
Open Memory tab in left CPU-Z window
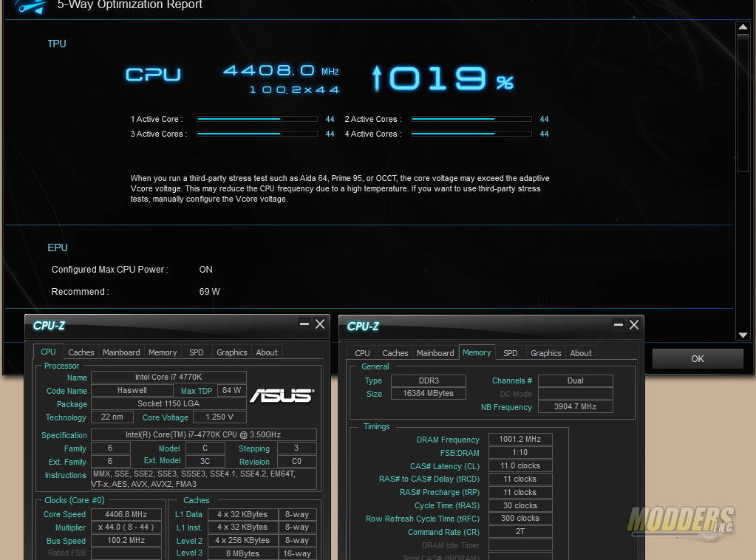(163, 352)
